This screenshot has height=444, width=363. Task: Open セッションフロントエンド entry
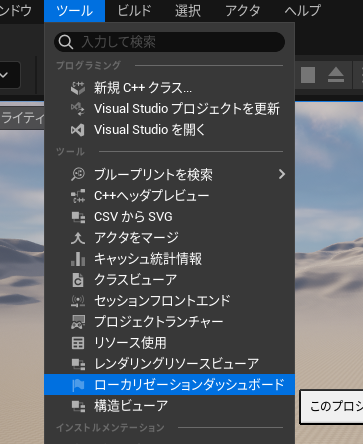tap(169, 301)
